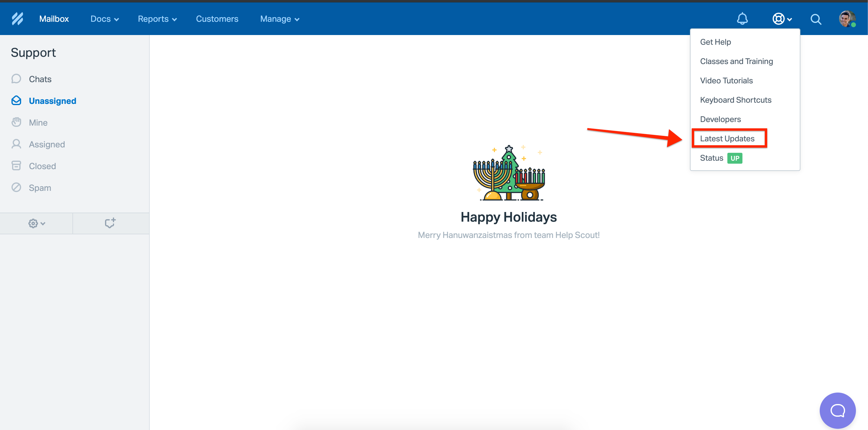Open mailbox settings gear dropdown
The height and width of the screenshot is (430, 868).
click(x=37, y=223)
